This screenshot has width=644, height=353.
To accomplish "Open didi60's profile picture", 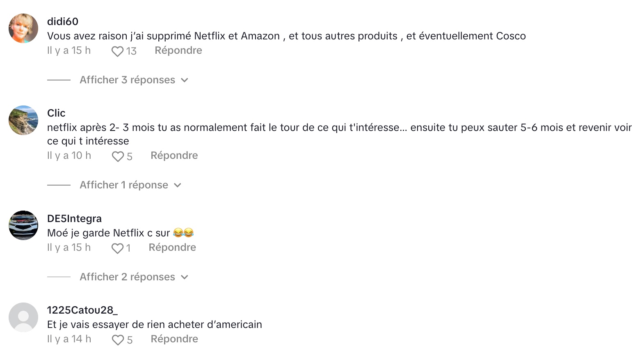I will point(23,28).
